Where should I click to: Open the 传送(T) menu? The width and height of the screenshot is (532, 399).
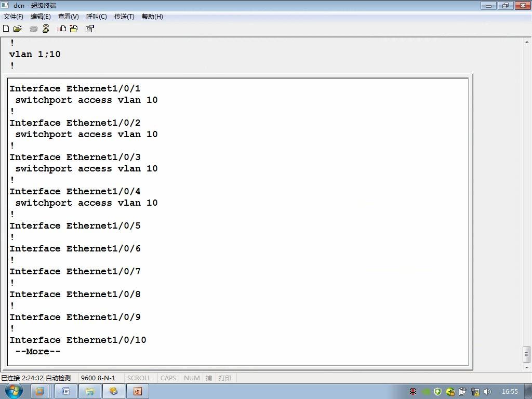point(124,16)
